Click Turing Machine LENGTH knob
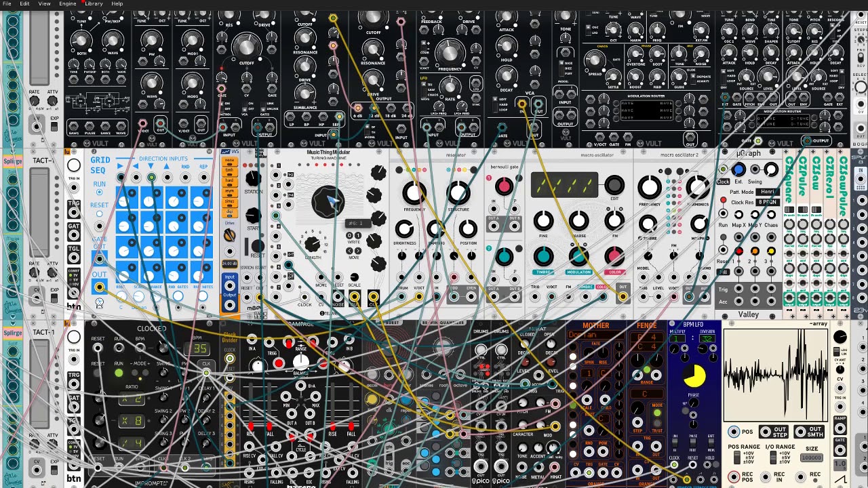The image size is (868, 488). 313,244
